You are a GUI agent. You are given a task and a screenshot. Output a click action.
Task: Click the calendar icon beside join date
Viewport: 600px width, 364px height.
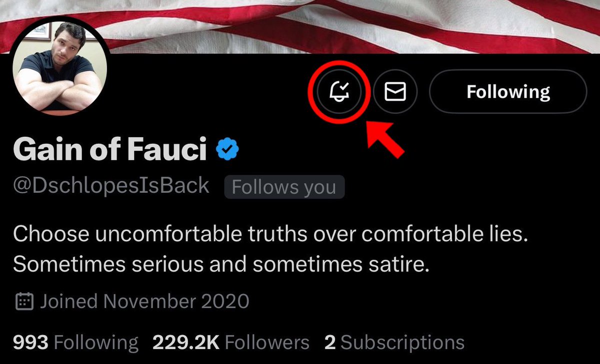coord(24,302)
